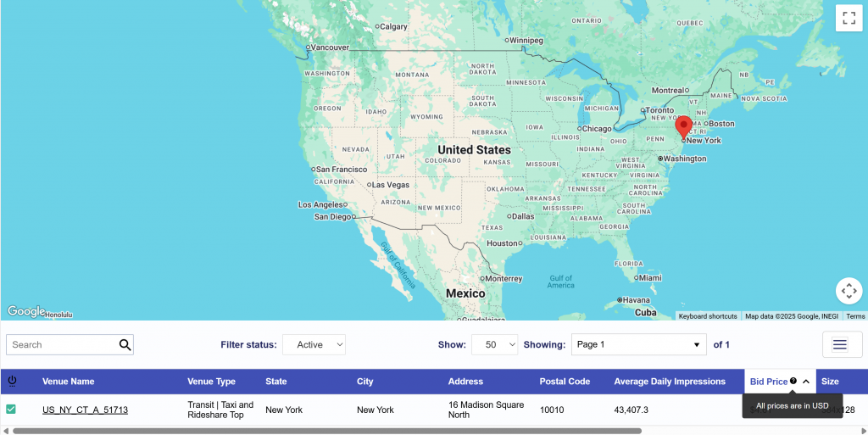Click the Vancouver label on map

[x=330, y=47]
